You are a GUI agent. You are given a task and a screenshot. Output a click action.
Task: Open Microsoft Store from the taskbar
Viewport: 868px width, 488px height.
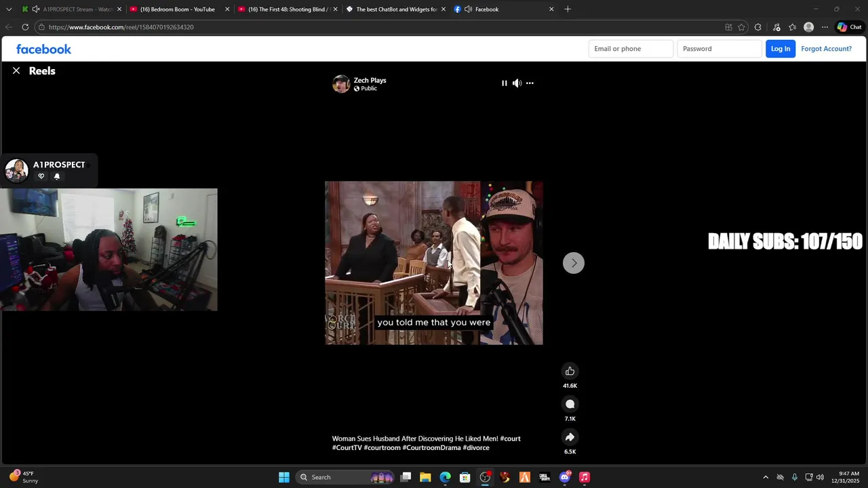(x=465, y=477)
